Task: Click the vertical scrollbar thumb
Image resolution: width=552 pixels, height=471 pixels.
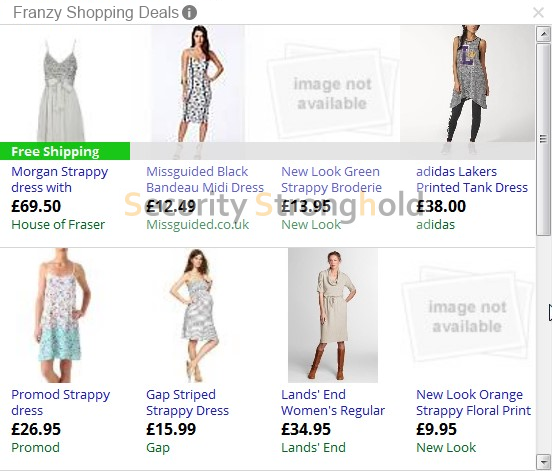Action: click(x=544, y=139)
